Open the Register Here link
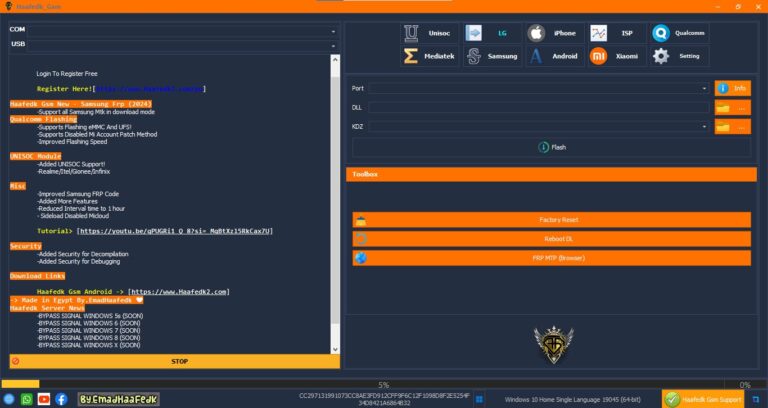The height and width of the screenshot is (408, 768). [149, 89]
